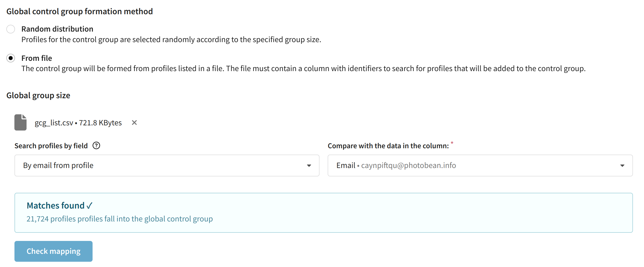Click the Random distribution label text
The image size is (644, 267).
click(57, 29)
